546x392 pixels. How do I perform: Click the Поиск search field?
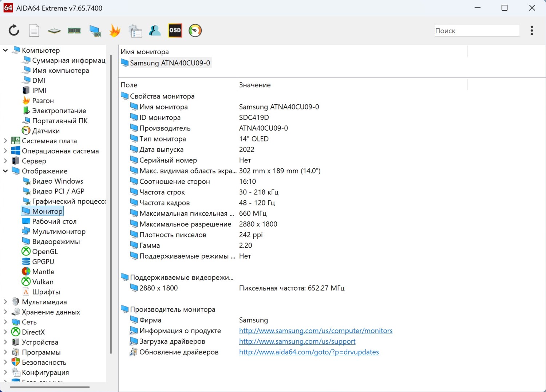476,31
